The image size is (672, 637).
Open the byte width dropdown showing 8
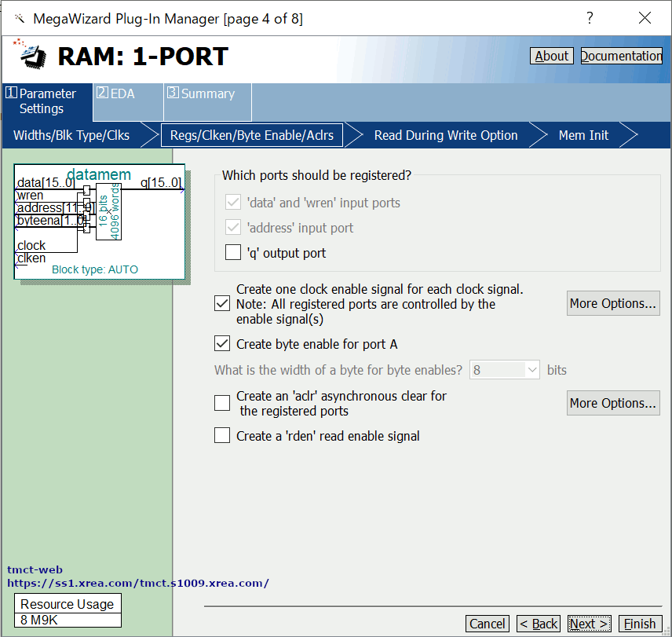[x=505, y=369]
